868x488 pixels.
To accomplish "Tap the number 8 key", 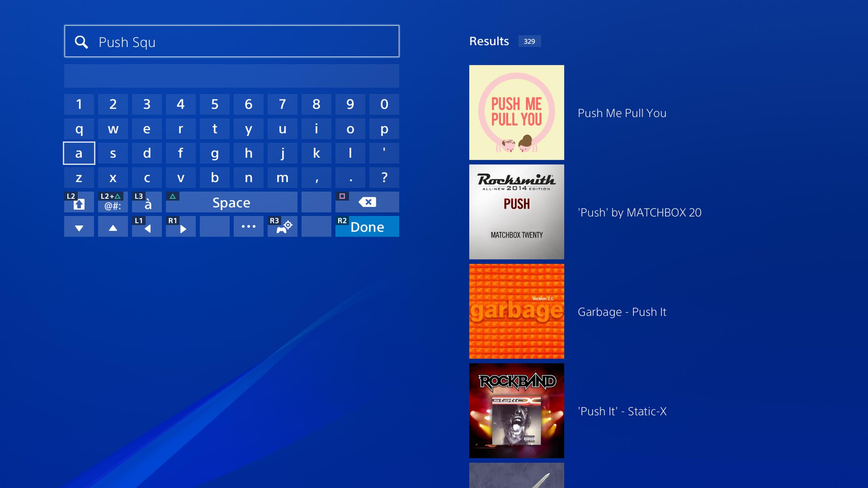I will (x=316, y=104).
